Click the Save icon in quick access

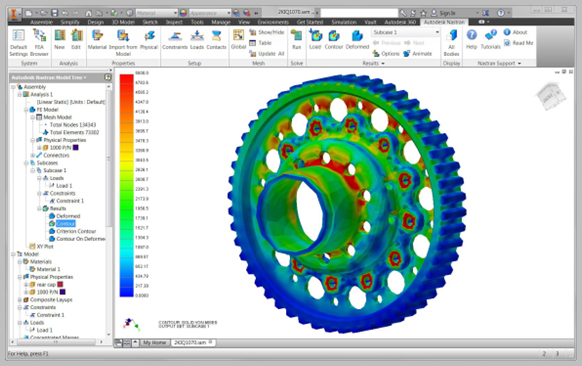54,13
